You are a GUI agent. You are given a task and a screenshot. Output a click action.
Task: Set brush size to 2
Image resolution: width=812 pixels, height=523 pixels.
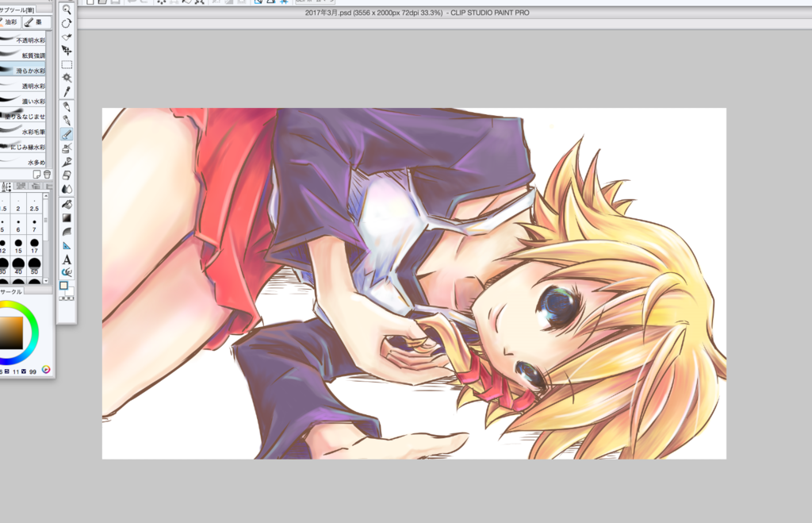(x=18, y=204)
